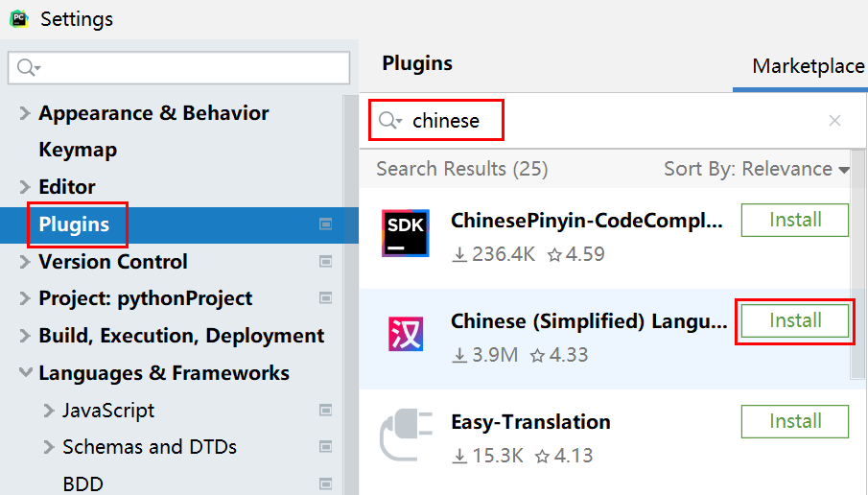Viewport: 868px width, 495px height.
Task: Open the Sort By: Relevance dropdown
Action: (x=757, y=168)
